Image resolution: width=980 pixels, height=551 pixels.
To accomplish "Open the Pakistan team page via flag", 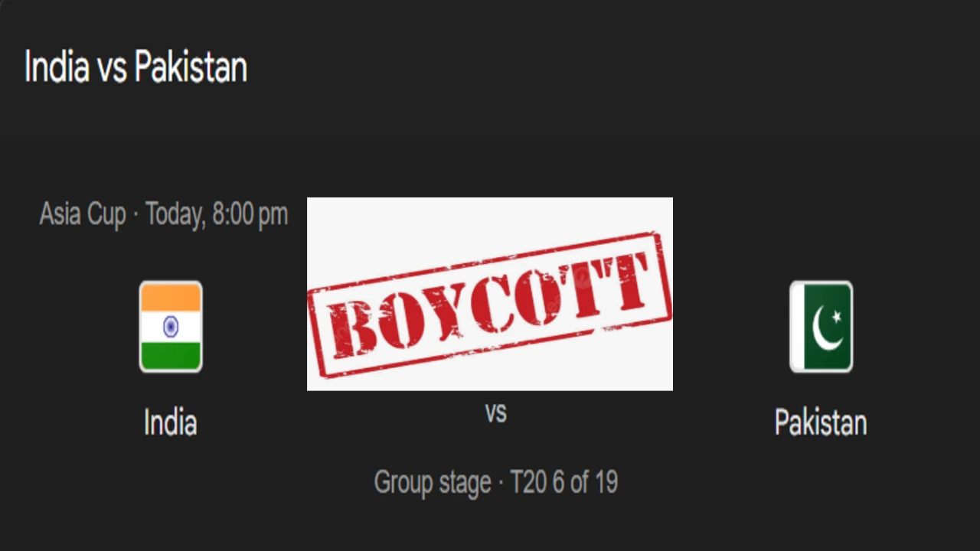I will point(821,327).
